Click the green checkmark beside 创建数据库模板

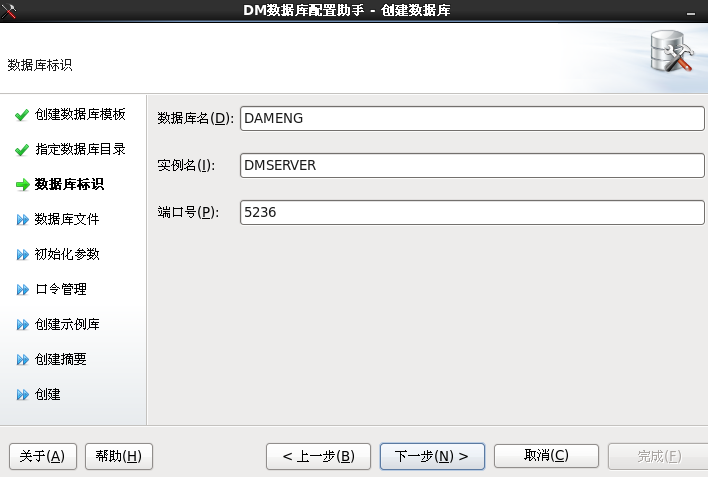[x=22, y=115]
